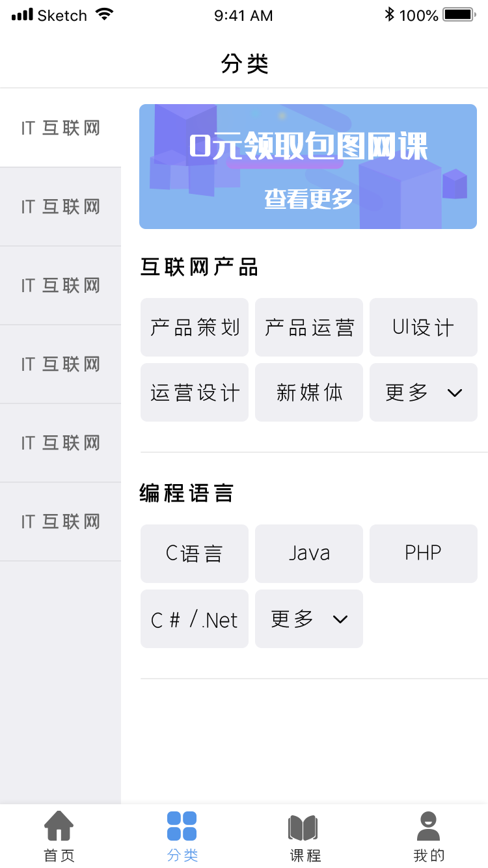Image resolution: width=488 pixels, height=868 pixels.
Task: Tap the profile person icon
Action: pos(427,826)
